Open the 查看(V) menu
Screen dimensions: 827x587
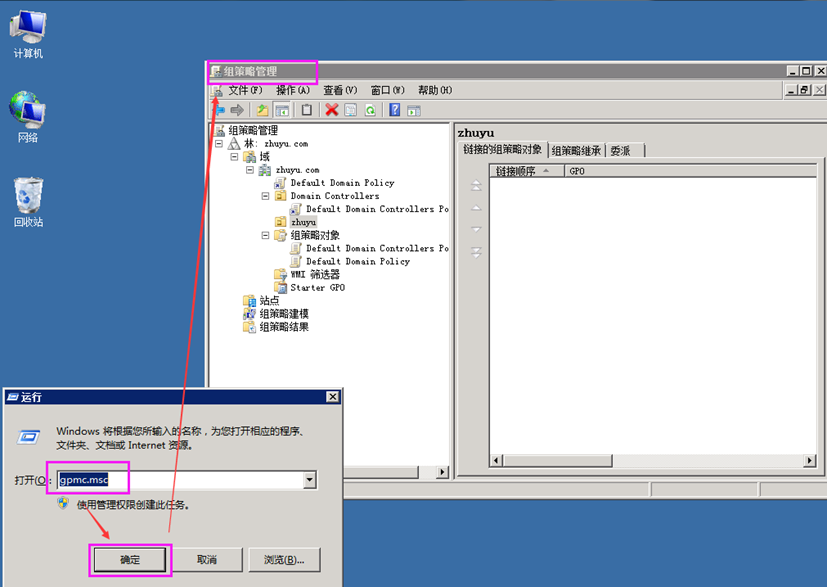(340, 90)
